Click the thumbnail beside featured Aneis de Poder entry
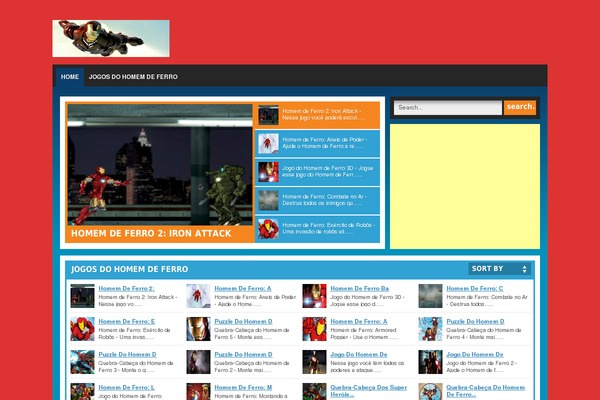Screen dimensions: 600x400 [268, 143]
